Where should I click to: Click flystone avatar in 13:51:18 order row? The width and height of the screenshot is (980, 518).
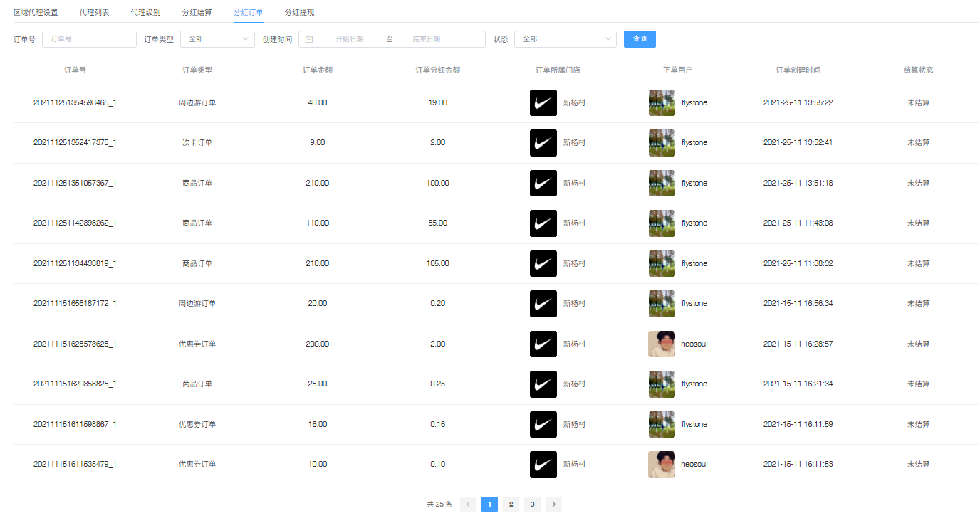[x=662, y=183]
